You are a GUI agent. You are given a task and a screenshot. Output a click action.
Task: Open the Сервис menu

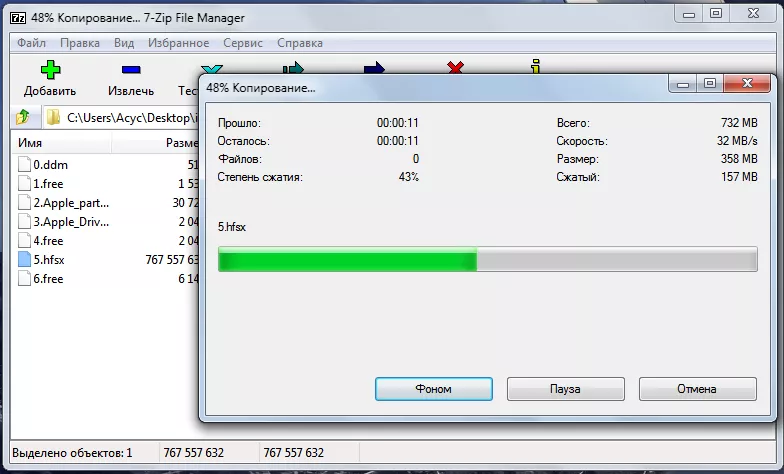243,43
